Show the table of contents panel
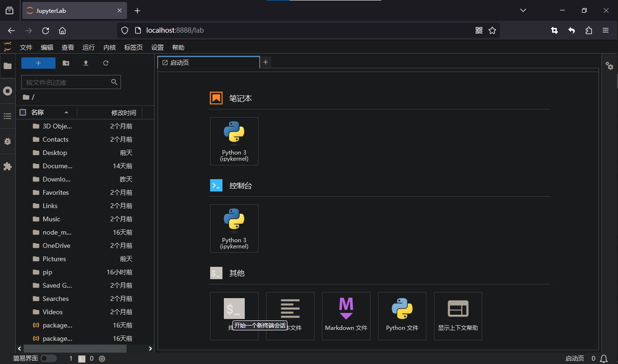 pyautogui.click(x=8, y=116)
